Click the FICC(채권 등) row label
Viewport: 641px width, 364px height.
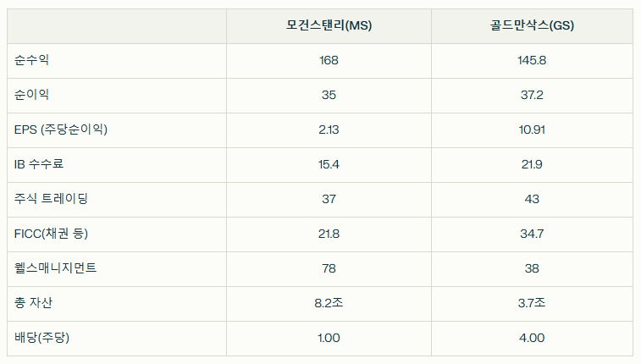coord(51,234)
